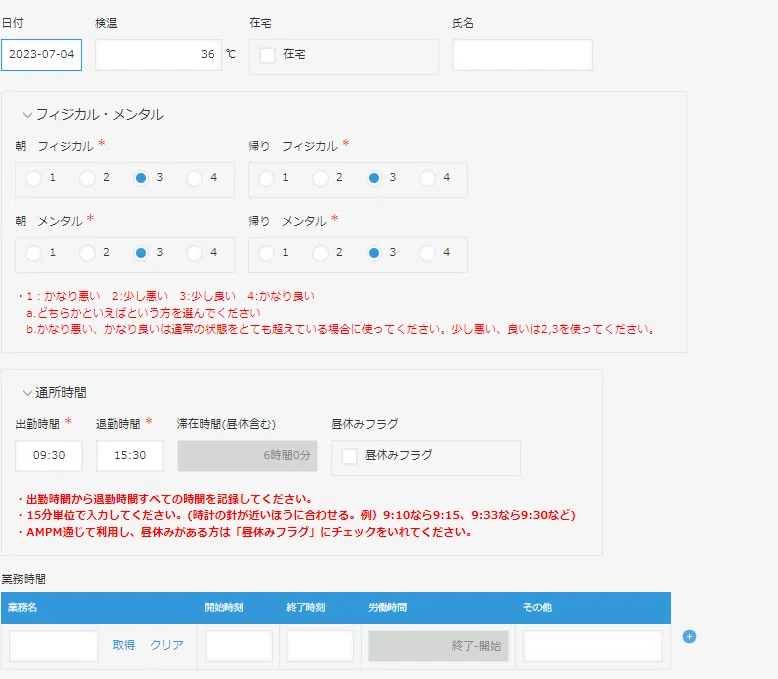Click the 通所時間 section title
The width and height of the screenshot is (778, 679).
pyautogui.click(x=61, y=393)
